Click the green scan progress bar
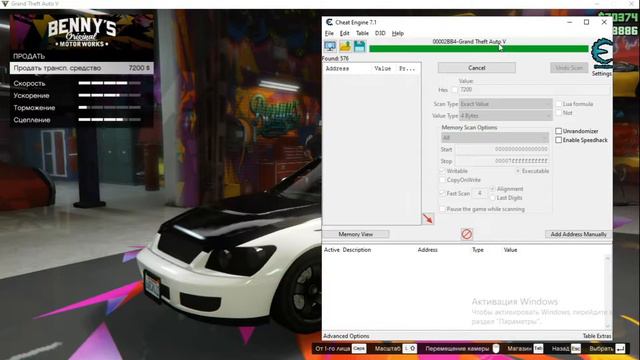Viewport: 640px width, 360px height. click(x=478, y=49)
